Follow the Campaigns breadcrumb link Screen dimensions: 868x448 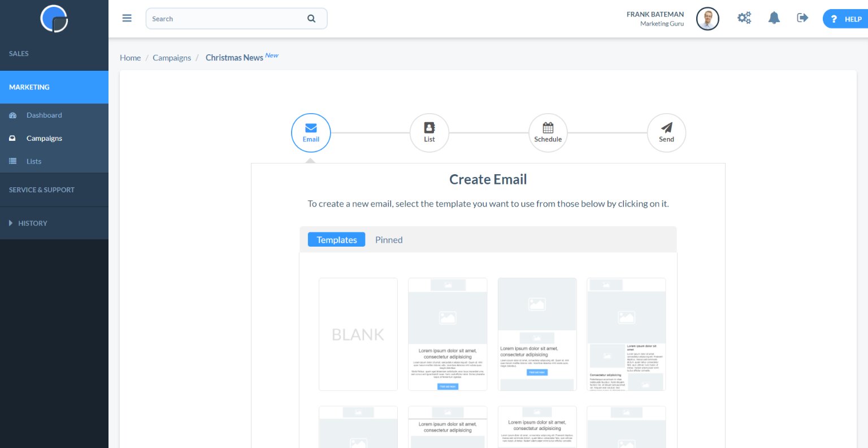(x=172, y=58)
